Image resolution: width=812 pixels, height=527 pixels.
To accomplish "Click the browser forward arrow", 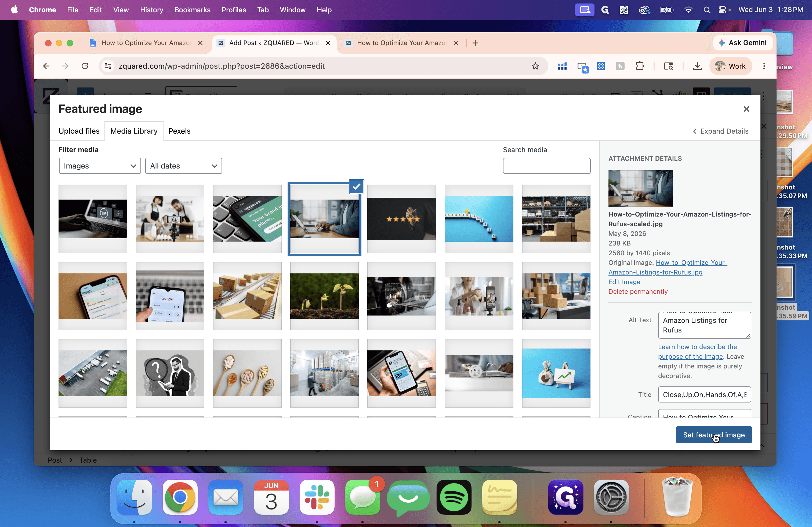I will pos(66,66).
